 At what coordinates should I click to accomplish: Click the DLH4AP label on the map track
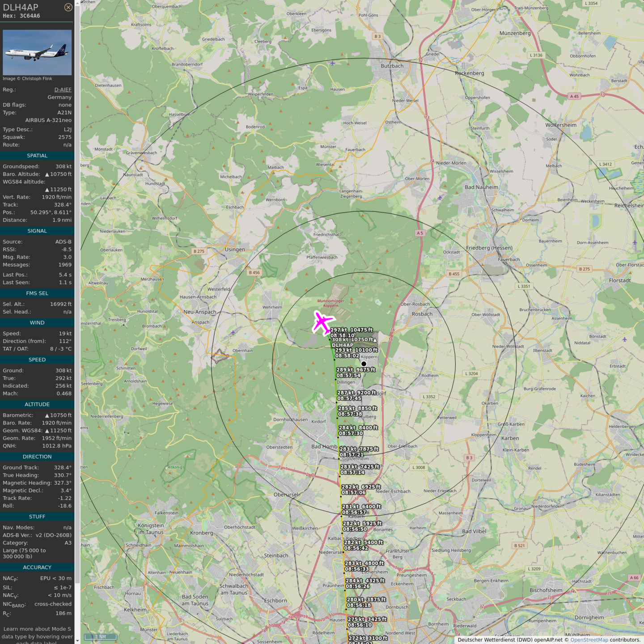click(343, 345)
